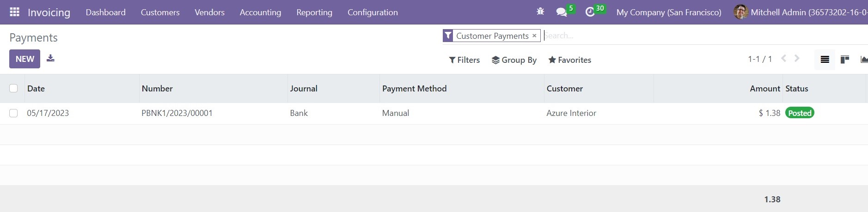Expand the Group By dropdown
The image size is (868, 212).
(514, 60)
